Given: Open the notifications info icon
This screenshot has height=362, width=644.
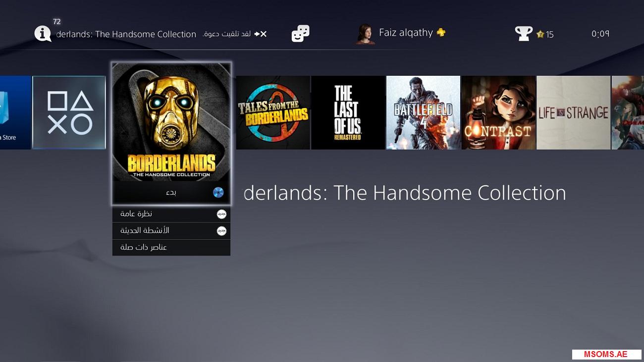Looking at the screenshot, I should pos(43,34).
